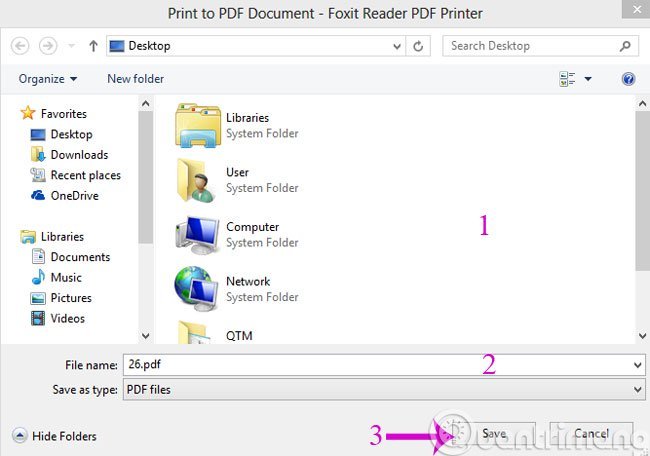Image resolution: width=650 pixels, height=456 pixels.
Task: Select the Libraries system folder icon
Action: [x=198, y=125]
